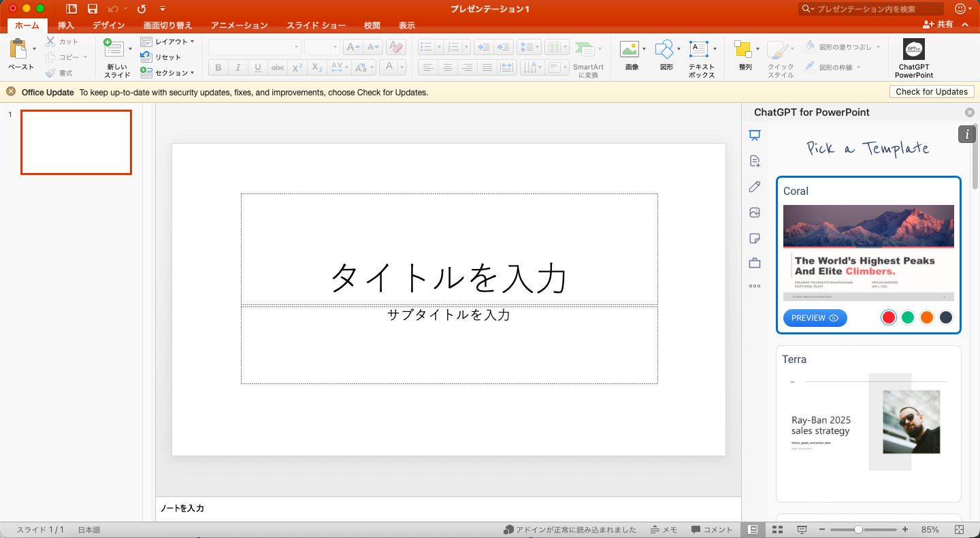Image resolution: width=980 pixels, height=538 pixels.
Task: Open the customize quick access toolbar dropdown
Action: click(163, 9)
